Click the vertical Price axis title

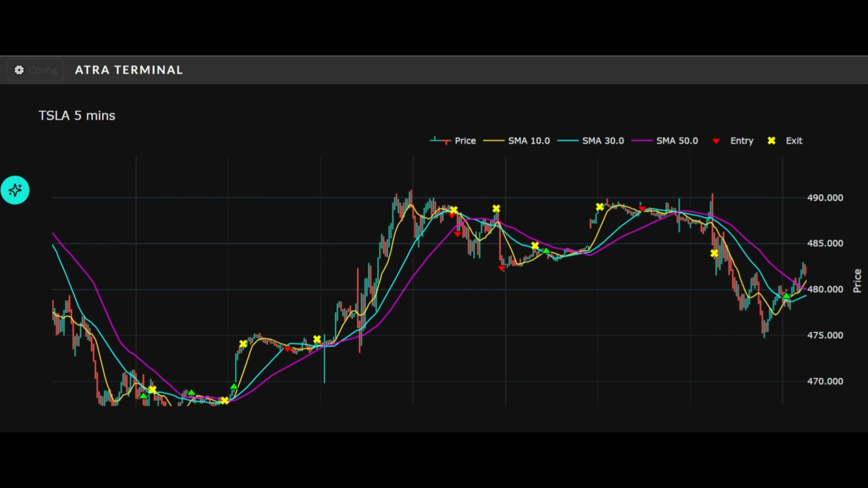click(857, 281)
